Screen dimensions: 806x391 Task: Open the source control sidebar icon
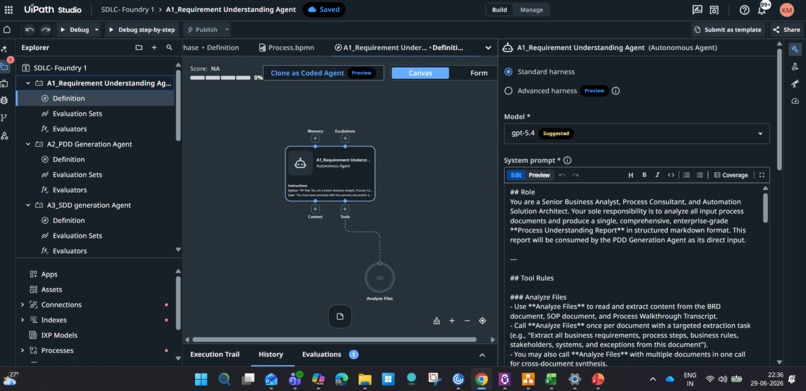(5, 118)
